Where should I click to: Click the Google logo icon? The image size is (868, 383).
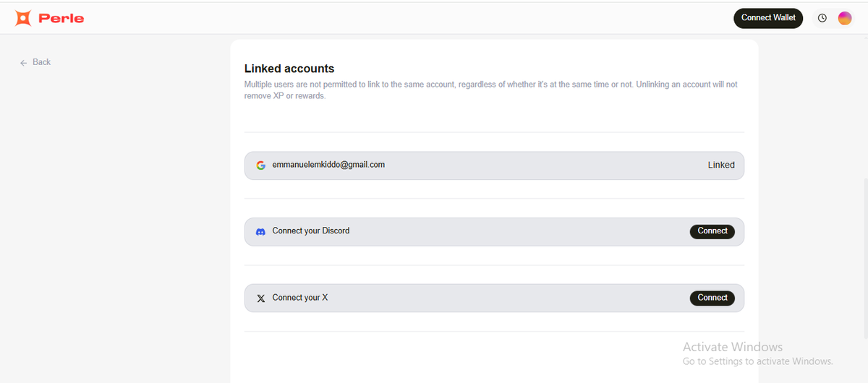261,165
